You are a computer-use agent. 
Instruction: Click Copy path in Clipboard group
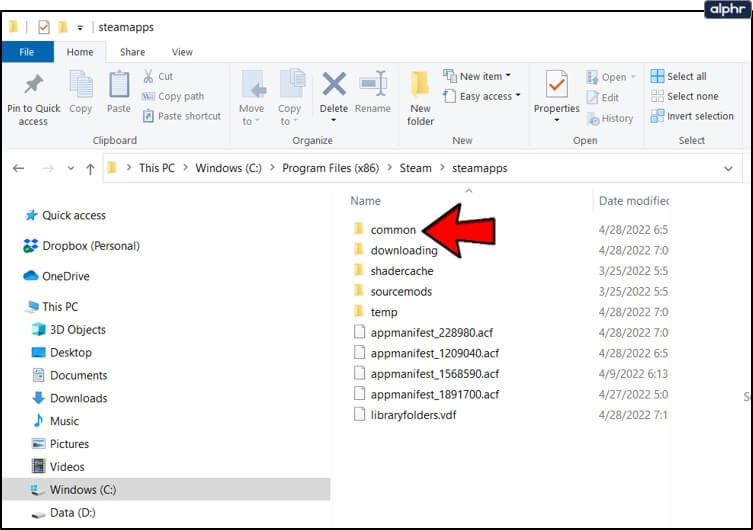click(173, 96)
